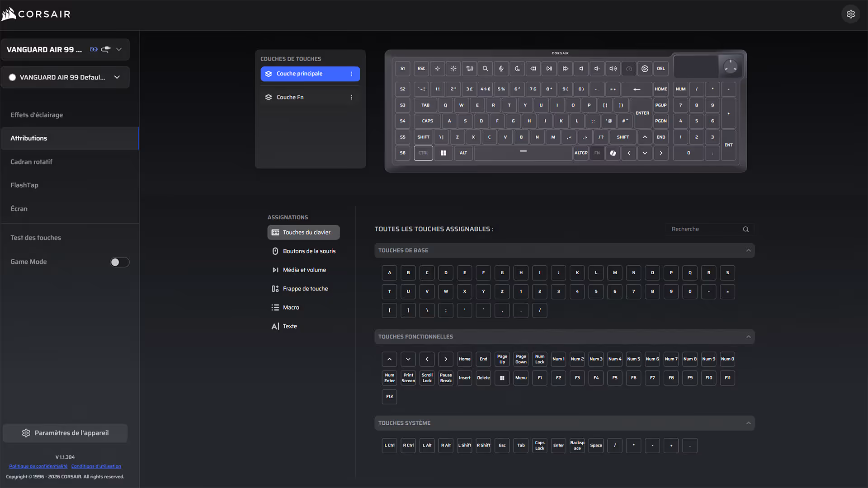Go to the Cadran rotatif section
This screenshot has width=868, height=488.
[x=70, y=162]
